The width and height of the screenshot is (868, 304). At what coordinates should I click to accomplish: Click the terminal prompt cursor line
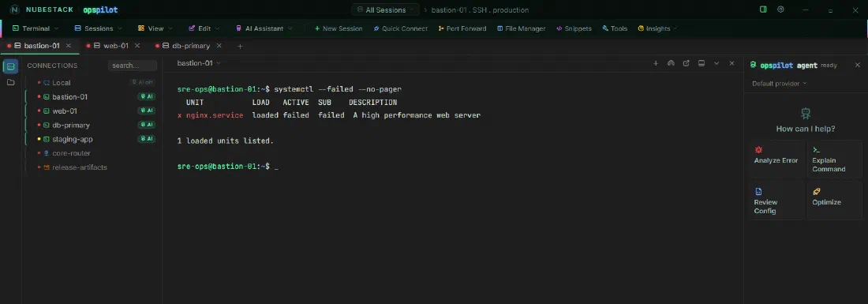click(228, 166)
